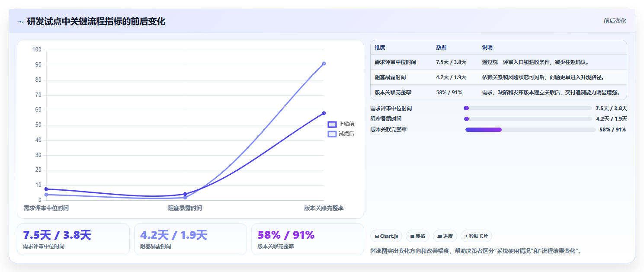
Task: Click table value 58% / 91%
Action: point(449,92)
